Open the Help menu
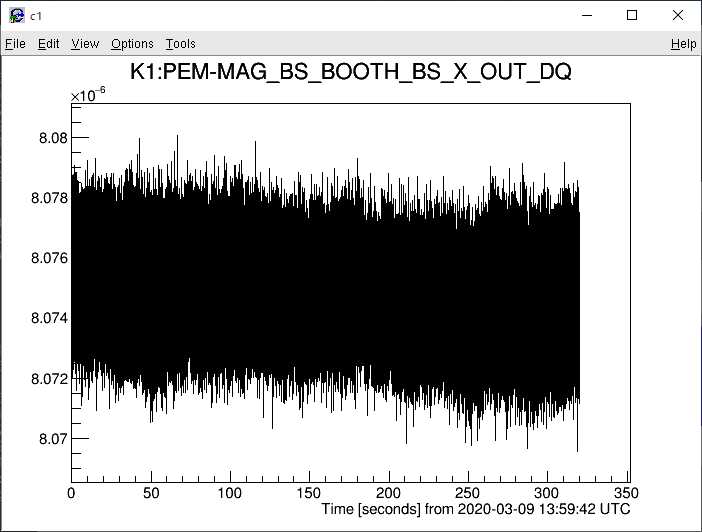Image resolution: width=702 pixels, height=532 pixels. (x=683, y=44)
